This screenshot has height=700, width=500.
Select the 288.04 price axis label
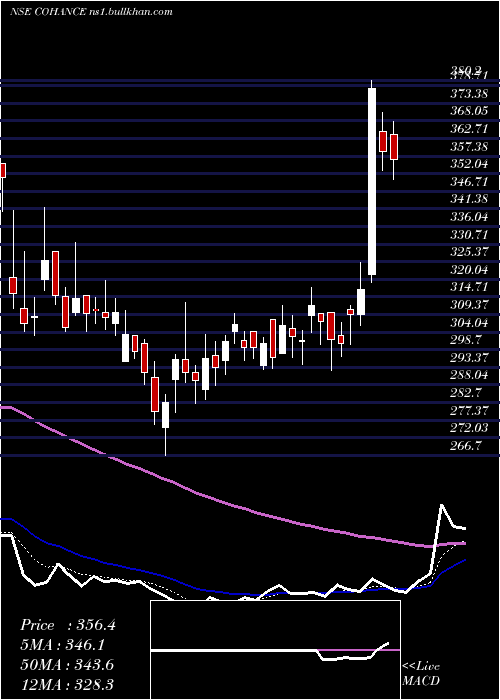tap(469, 375)
